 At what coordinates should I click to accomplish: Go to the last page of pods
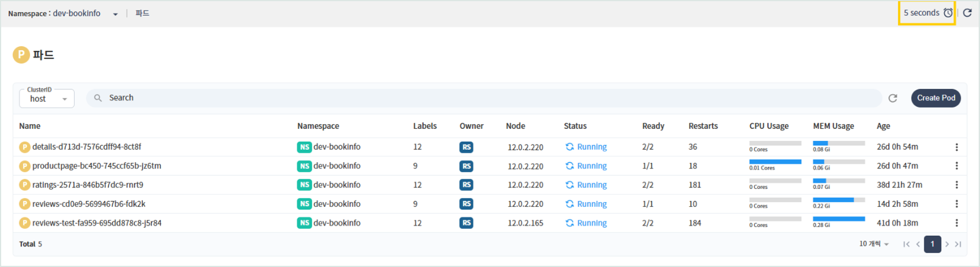958,244
